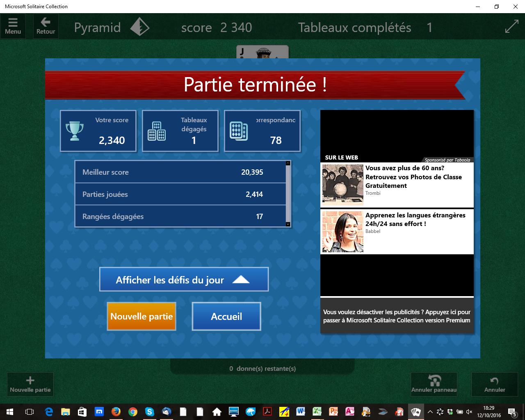Click the Correspondances card stack icon
This screenshot has width=525, height=420.
[239, 131]
